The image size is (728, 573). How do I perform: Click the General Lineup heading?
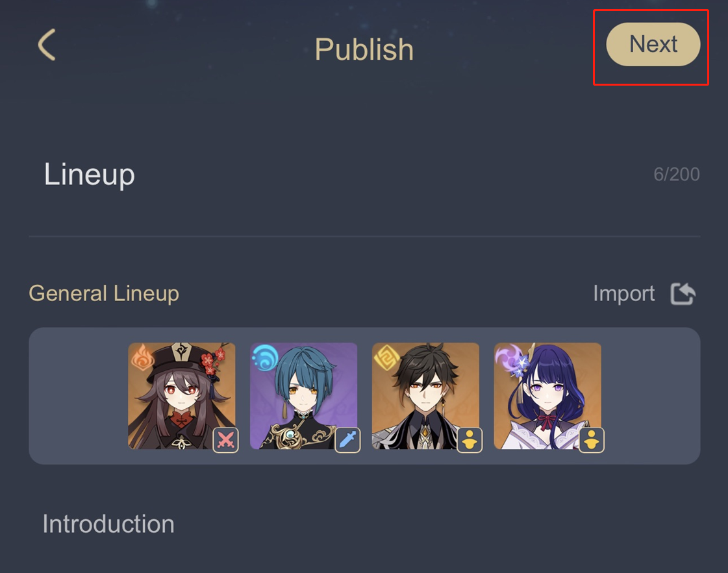[104, 294]
